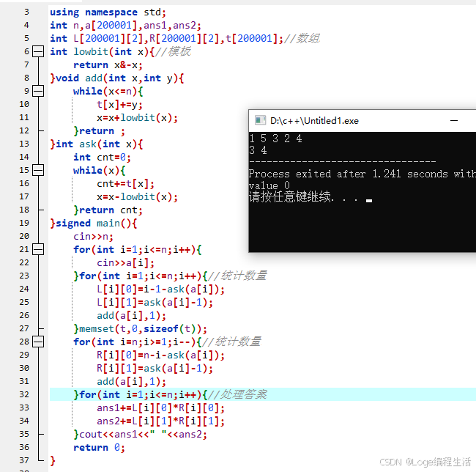
Task: Click the 'cin>>n;' statement
Action: coord(93,236)
